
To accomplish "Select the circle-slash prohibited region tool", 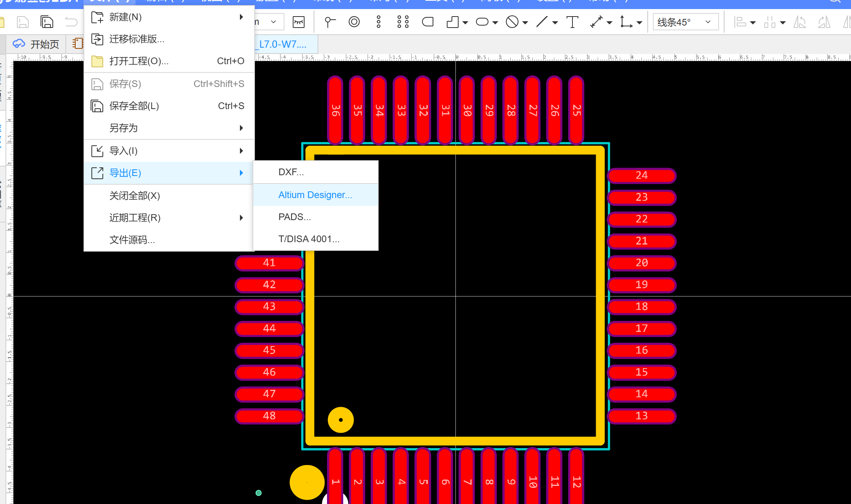I will (x=512, y=22).
